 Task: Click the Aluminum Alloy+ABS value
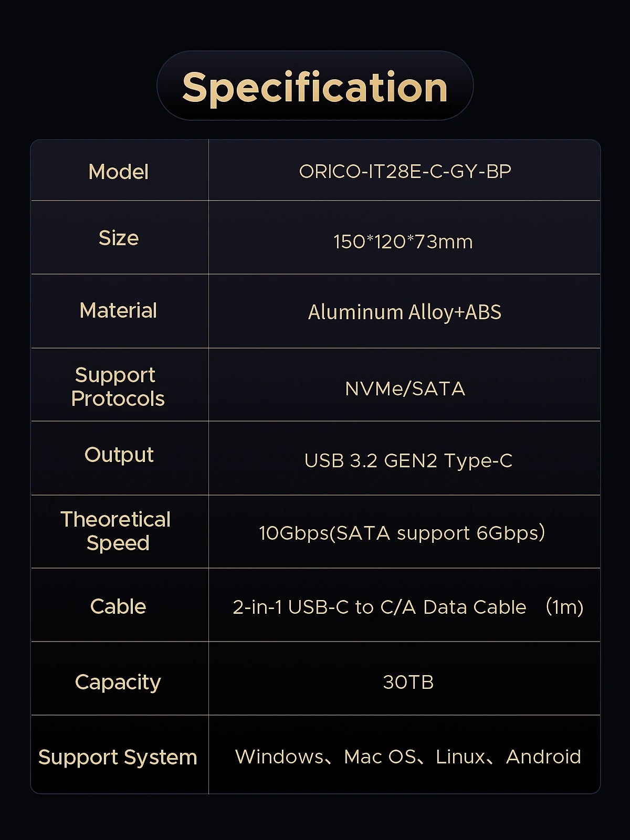click(x=404, y=312)
